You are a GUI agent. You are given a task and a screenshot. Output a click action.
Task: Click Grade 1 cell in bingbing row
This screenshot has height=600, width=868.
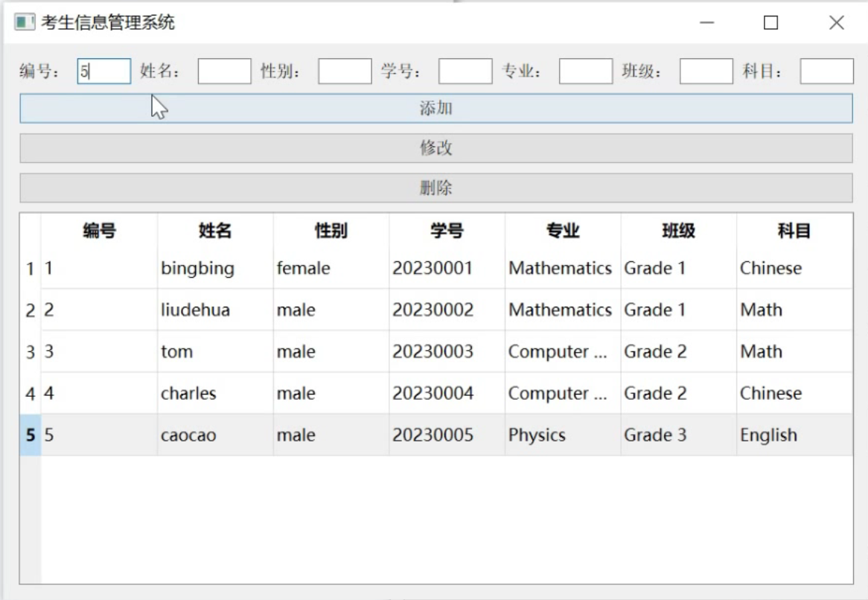[x=679, y=268]
